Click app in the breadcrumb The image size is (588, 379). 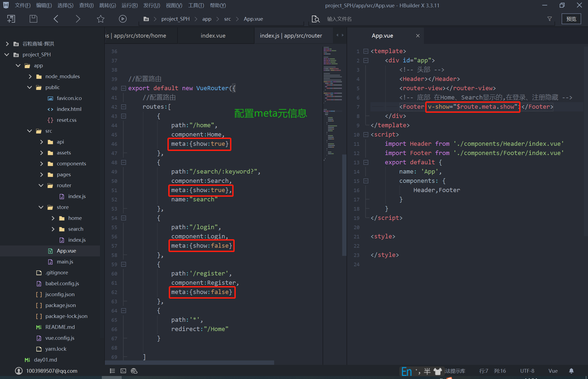(x=207, y=19)
